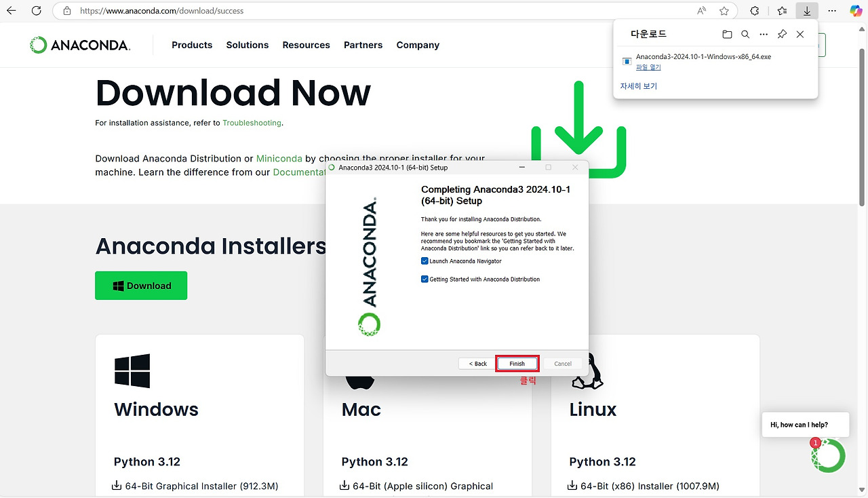Click Finish in the Anaconda3 Setup dialog
The height and width of the screenshot is (498, 868).
(x=517, y=364)
